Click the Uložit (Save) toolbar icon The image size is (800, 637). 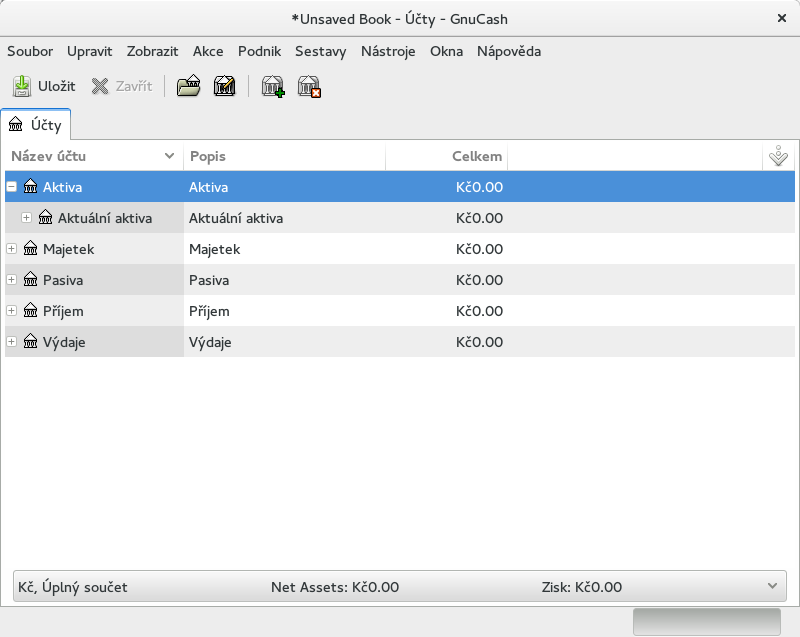coord(22,87)
